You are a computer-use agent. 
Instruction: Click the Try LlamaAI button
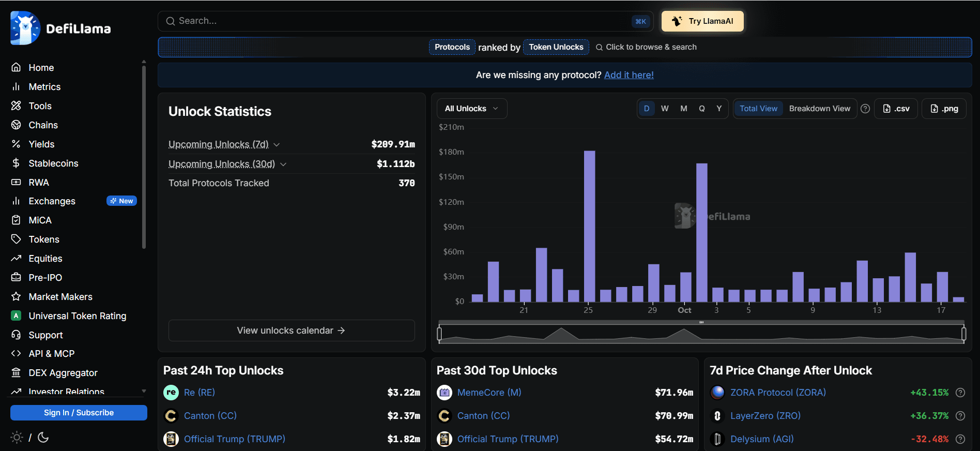702,21
